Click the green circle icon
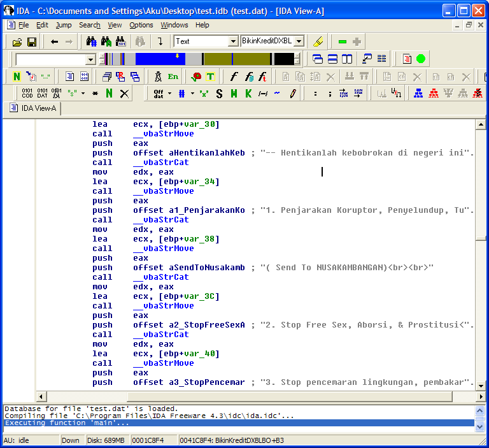 (421, 59)
